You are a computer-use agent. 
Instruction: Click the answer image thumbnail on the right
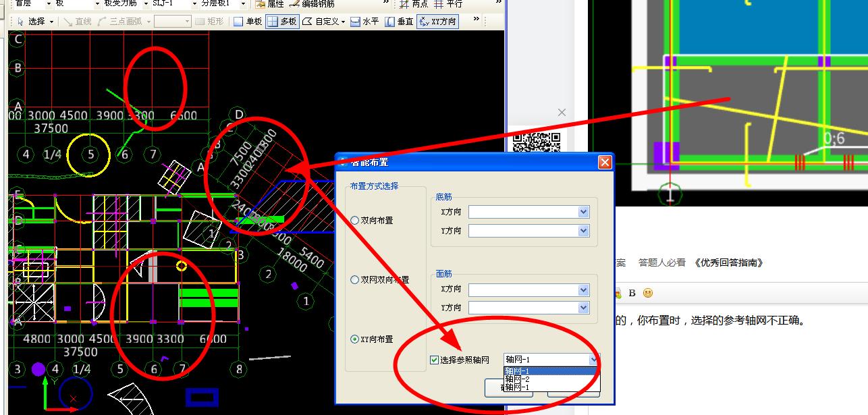[729, 103]
